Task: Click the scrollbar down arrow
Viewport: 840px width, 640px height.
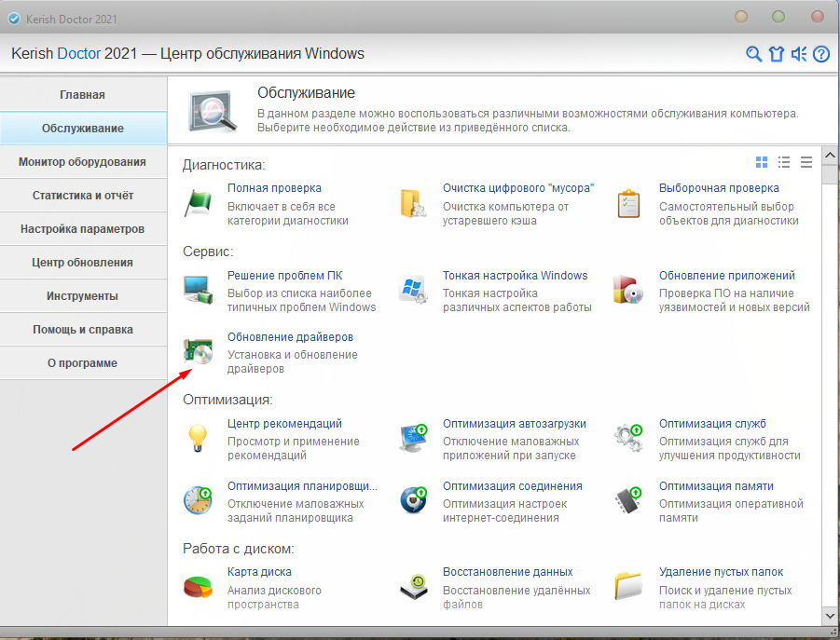Action: tap(830, 616)
